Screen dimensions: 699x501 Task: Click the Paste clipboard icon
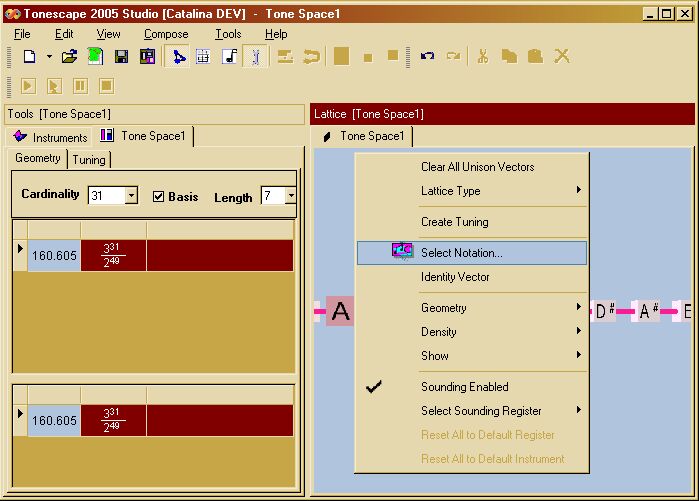tap(535, 56)
